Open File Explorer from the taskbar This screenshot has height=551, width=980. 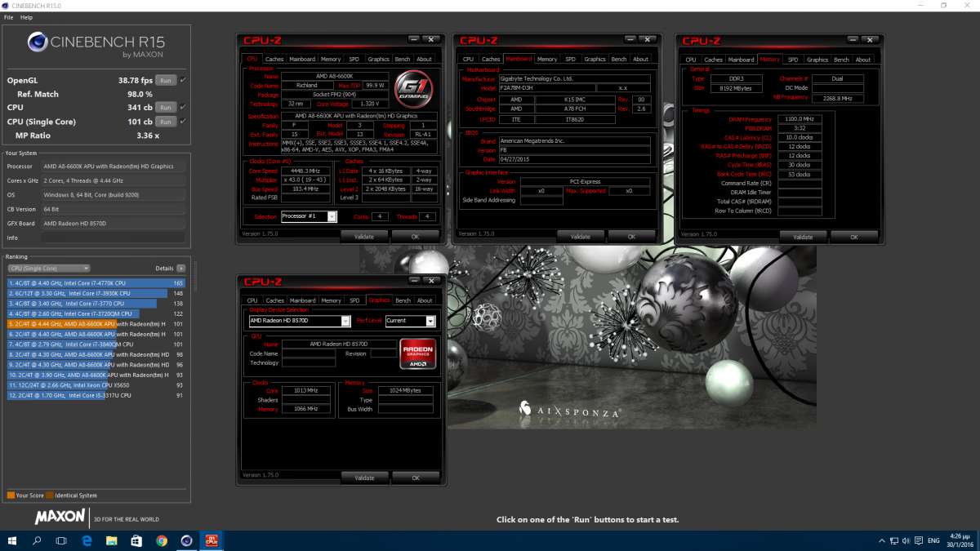point(112,540)
